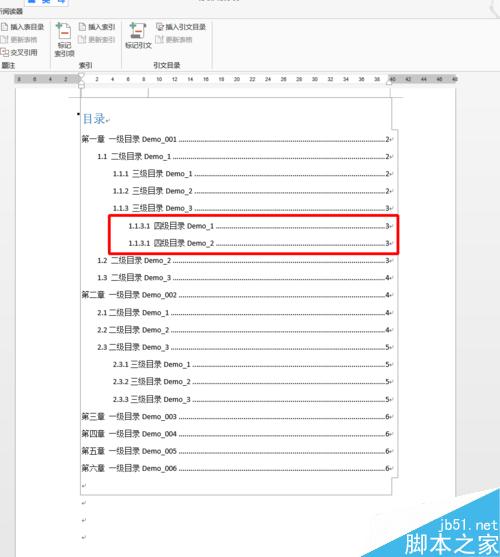Screen dimensions: 500x557
Task: Click TOC entry 2.3 二级目录 Demo_3
Action: coord(244,347)
